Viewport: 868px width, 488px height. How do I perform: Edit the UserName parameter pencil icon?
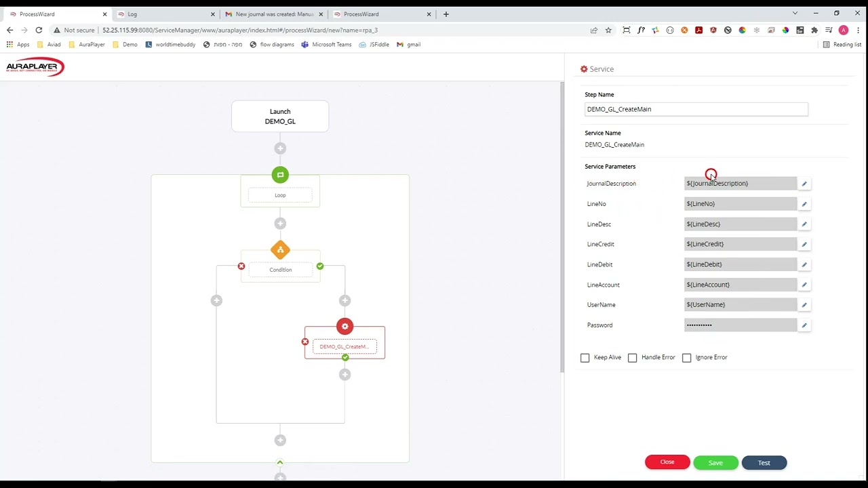coord(804,305)
